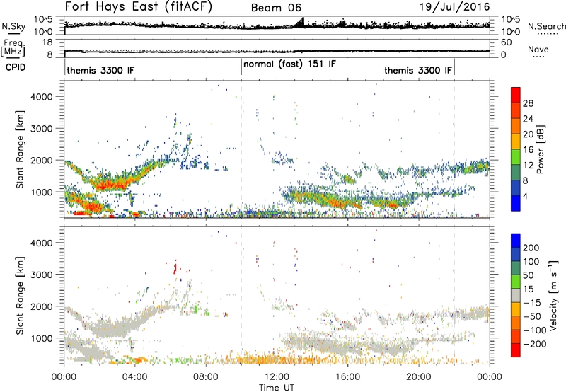The image size is (566, 392).
Task: Click the '16:00' time axis label
Action: click(x=347, y=377)
